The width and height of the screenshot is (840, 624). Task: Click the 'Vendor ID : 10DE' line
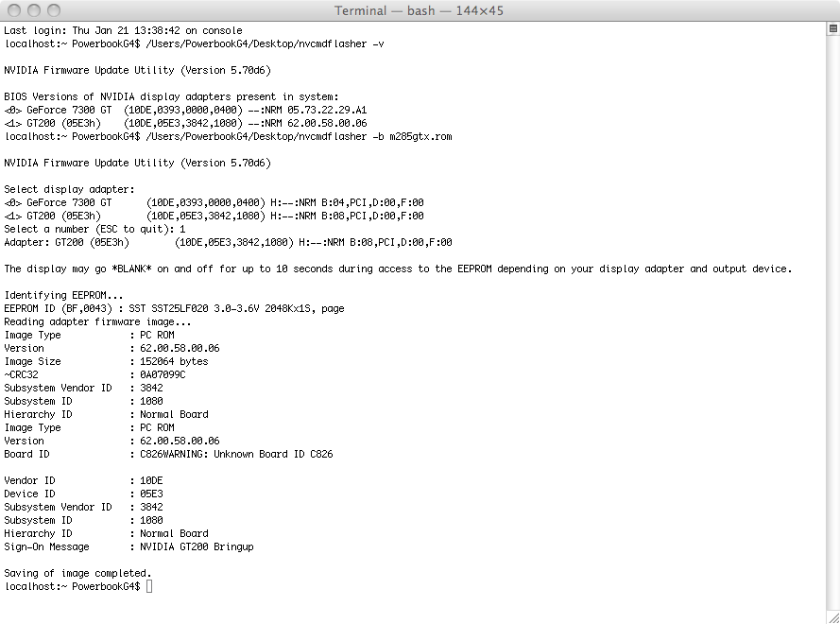tap(83, 481)
